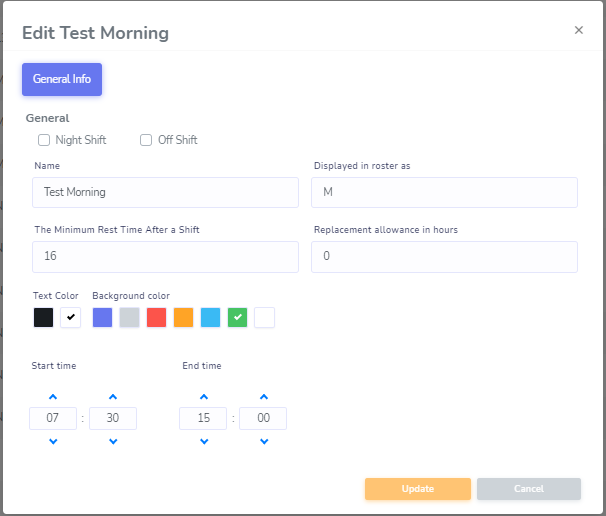Viewport: 606px width, 516px height.
Task: Switch to the General Info tab
Action: point(62,79)
